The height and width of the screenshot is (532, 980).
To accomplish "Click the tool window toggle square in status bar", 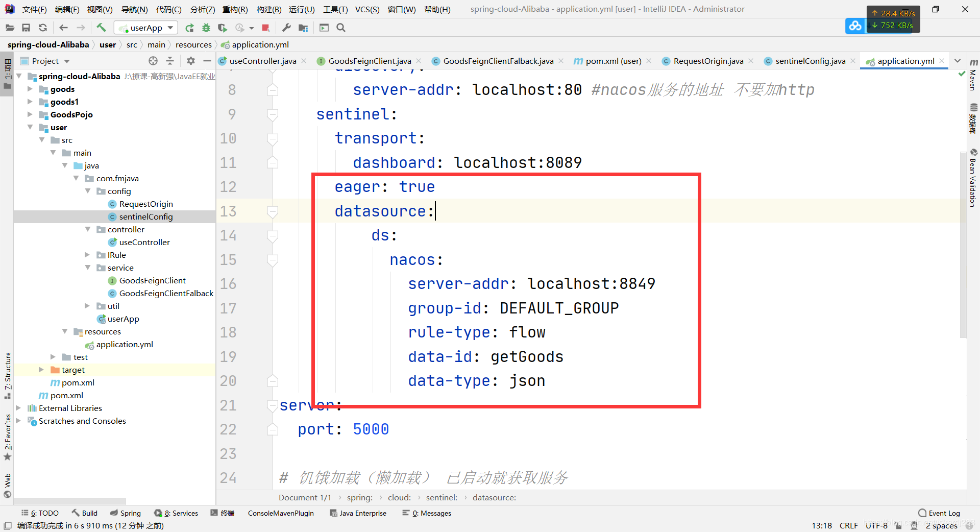I will [x=8, y=525].
